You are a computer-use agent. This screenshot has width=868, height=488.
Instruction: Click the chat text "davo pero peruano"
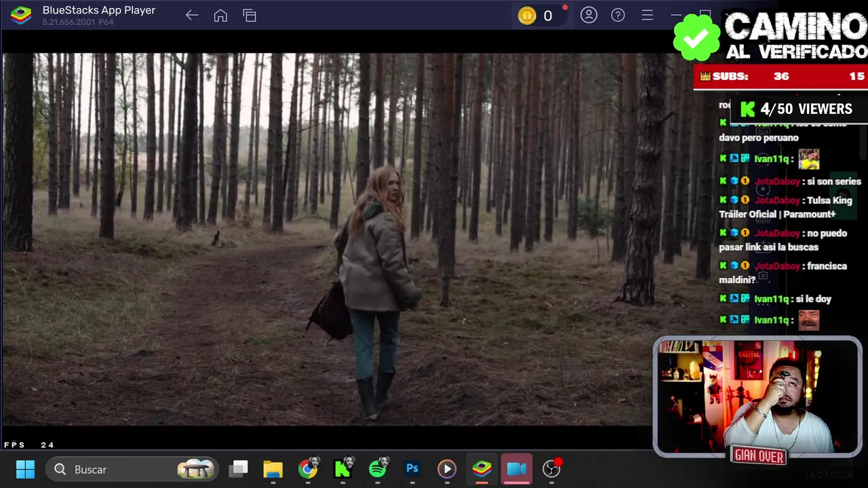tap(759, 138)
